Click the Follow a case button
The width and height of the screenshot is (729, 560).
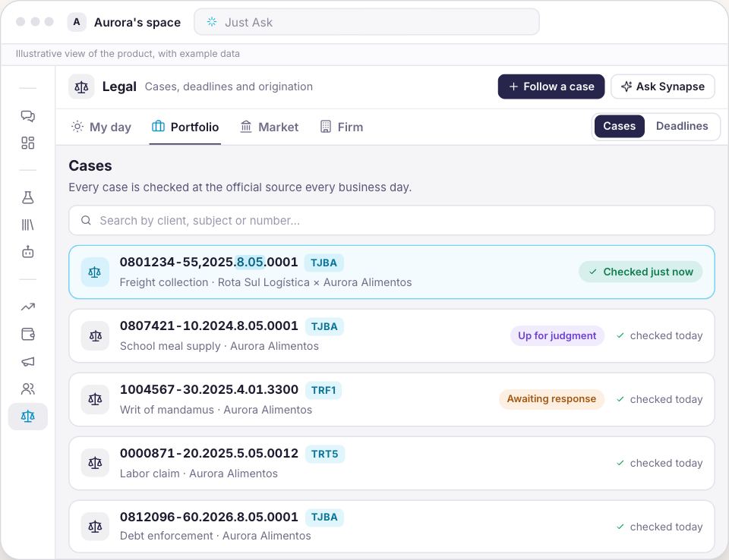pyautogui.click(x=551, y=87)
